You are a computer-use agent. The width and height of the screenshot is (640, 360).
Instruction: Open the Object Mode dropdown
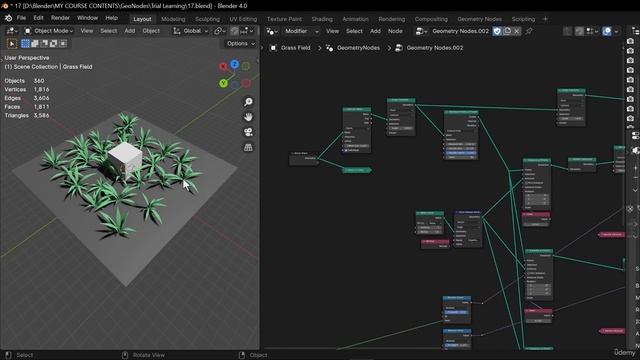tap(49, 31)
